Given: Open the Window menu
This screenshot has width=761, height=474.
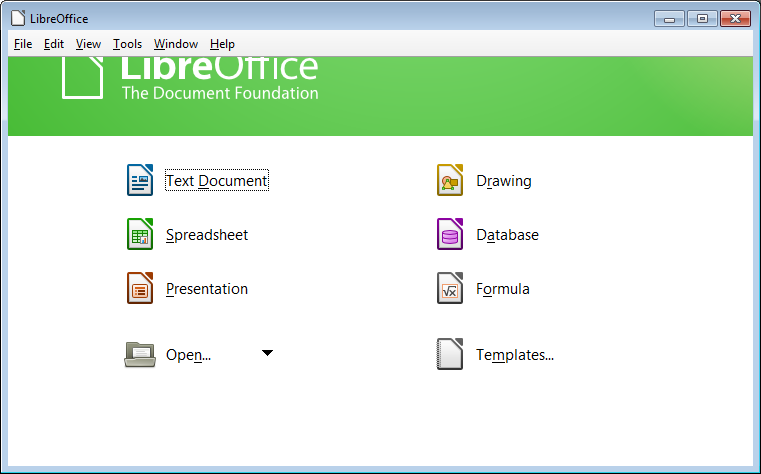Looking at the screenshot, I should (176, 44).
